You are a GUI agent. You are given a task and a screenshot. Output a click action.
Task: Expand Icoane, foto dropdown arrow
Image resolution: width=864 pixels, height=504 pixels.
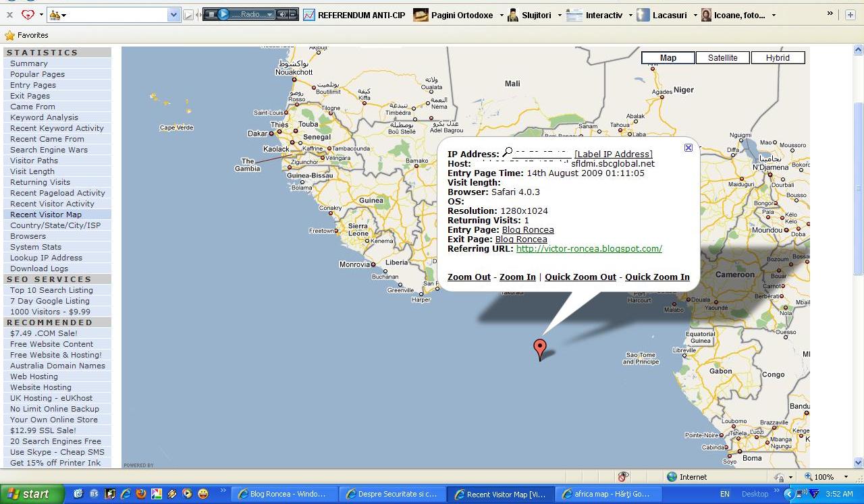pyautogui.click(x=774, y=15)
